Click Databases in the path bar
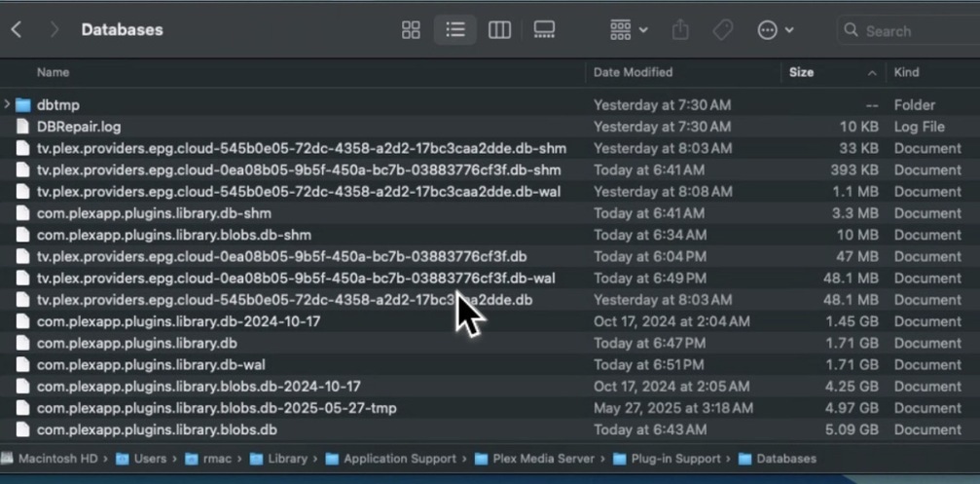This screenshot has height=484, width=980. pos(778,459)
